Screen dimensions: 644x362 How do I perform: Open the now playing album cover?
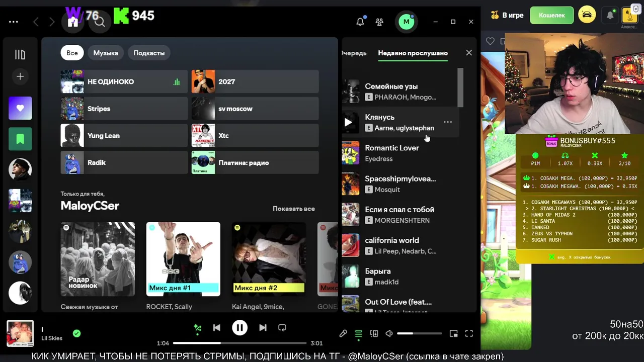[20, 333]
